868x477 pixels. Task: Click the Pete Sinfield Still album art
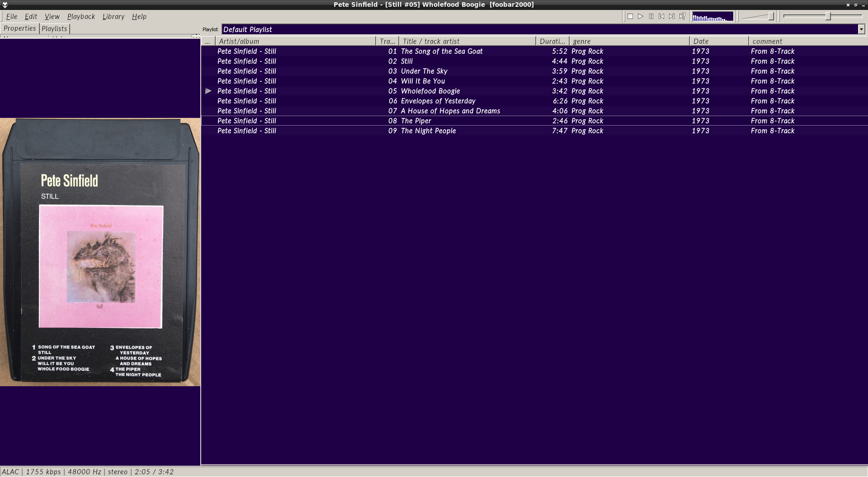(100, 252)
